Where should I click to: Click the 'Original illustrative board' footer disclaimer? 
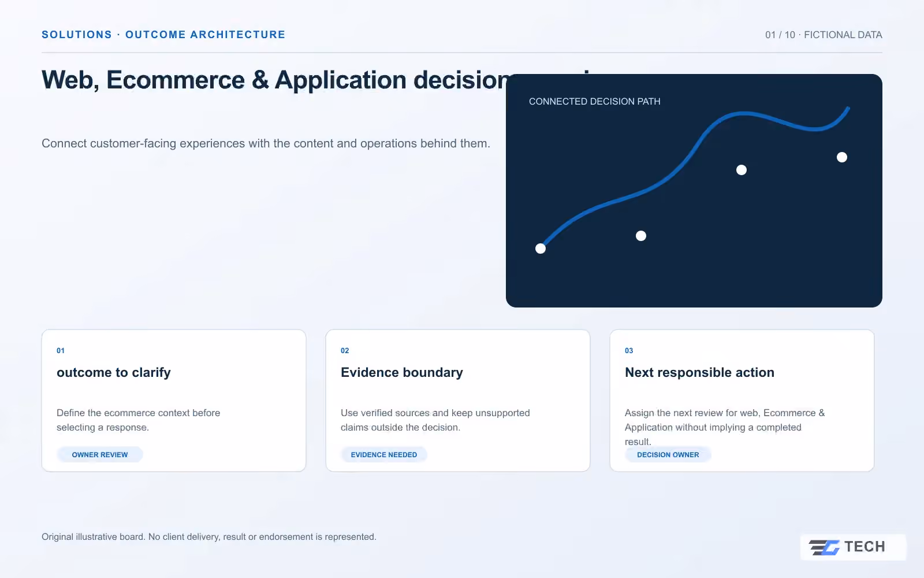tap(209, 537)
